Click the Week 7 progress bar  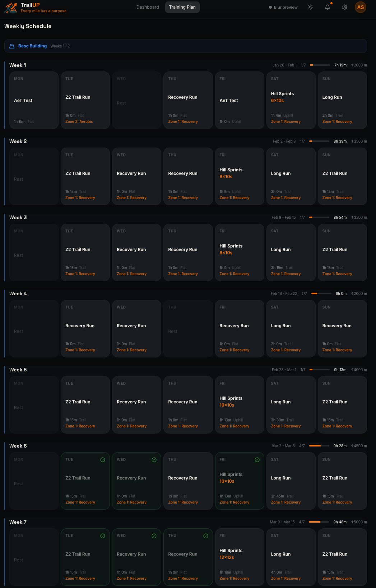tap(319, 522)
